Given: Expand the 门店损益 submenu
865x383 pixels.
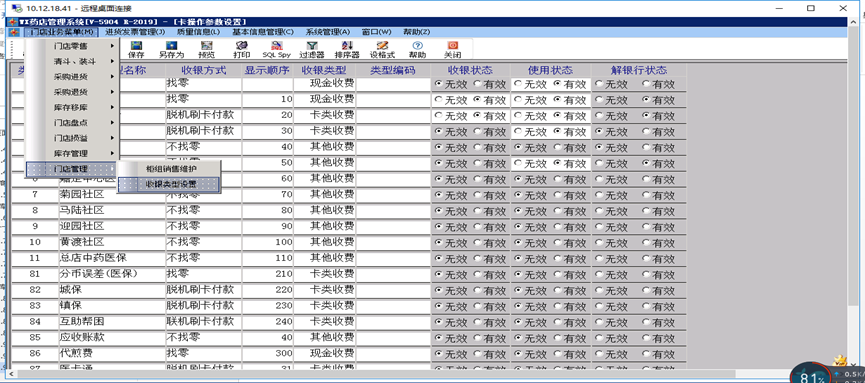Looking at the screenshot, I should (x=72, y=137).
